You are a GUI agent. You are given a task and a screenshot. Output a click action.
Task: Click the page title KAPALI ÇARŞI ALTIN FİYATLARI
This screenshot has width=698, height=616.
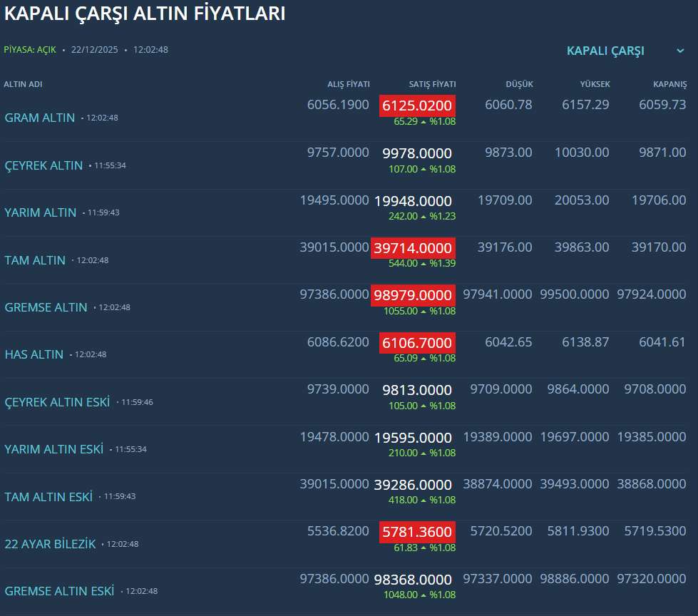(x=145, y=14)
